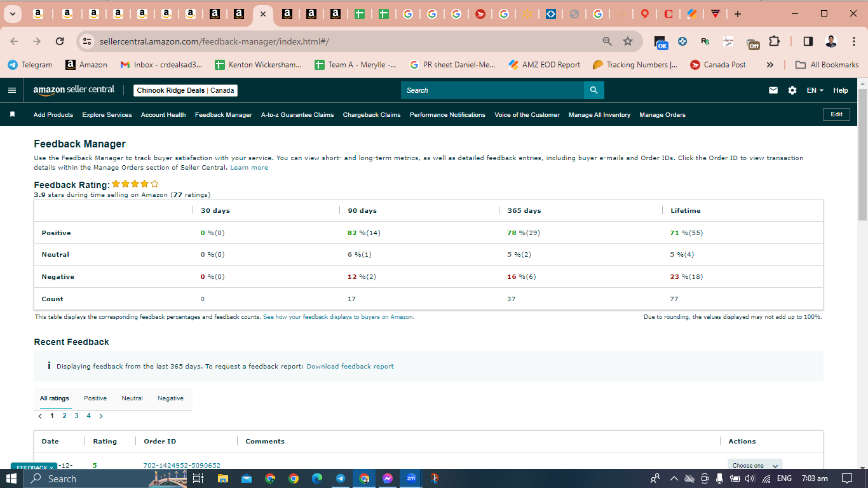Click the Learn more link
The width and height of the screenshot is (868, 488).
[x=249, y=168]
